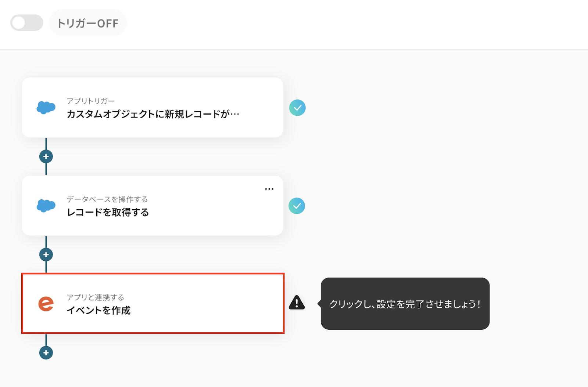Click Salesforce icon in レコードを取得する card
Viewport: 588px width, 387px height.
pos(46,206)
